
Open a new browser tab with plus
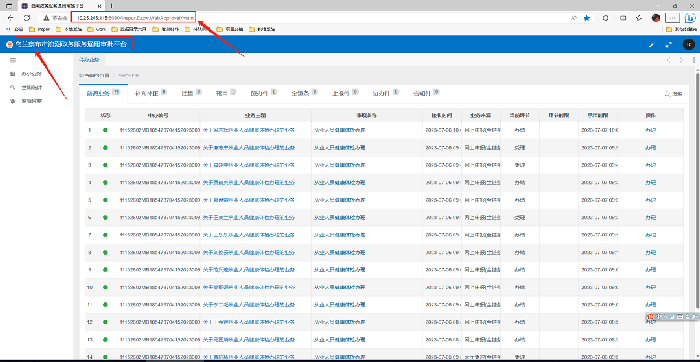(111, 6)
